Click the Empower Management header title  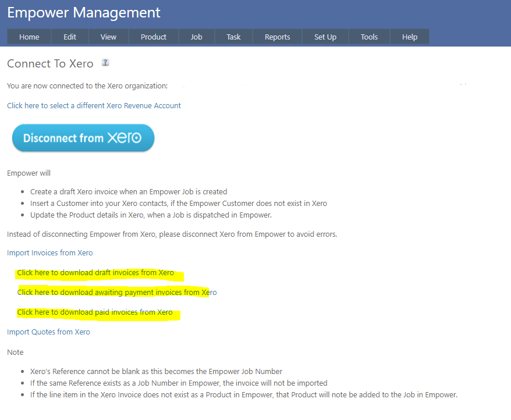pos(84,12)
